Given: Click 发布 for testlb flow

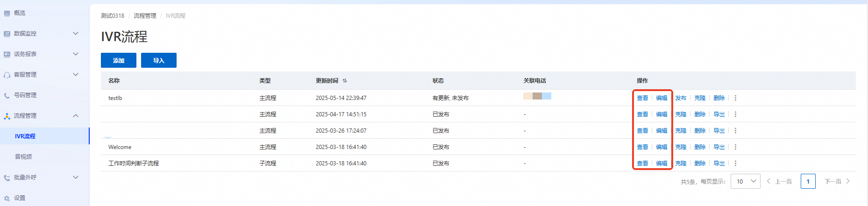Looking at the screenshot, I should tap(681, 98).
